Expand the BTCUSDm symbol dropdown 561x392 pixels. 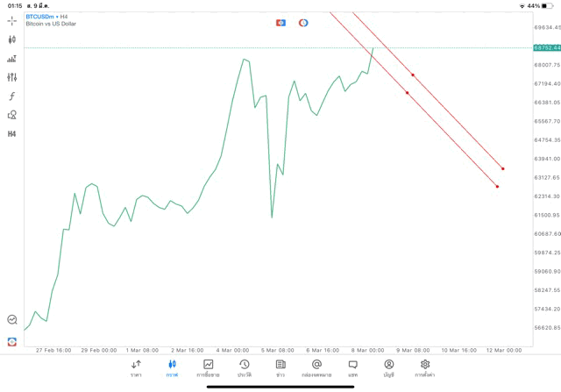pyautogui.click(x=46, y=17)
